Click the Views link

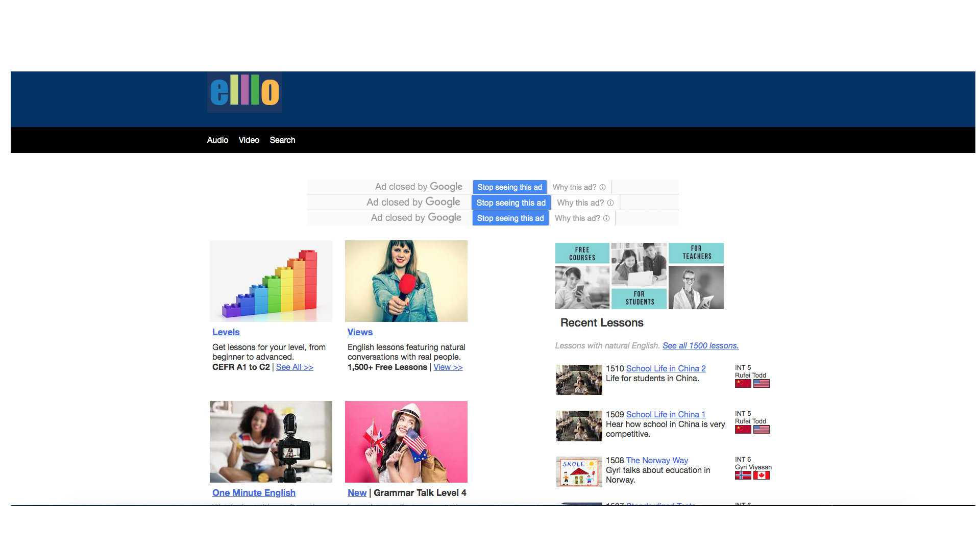(360, 332)
